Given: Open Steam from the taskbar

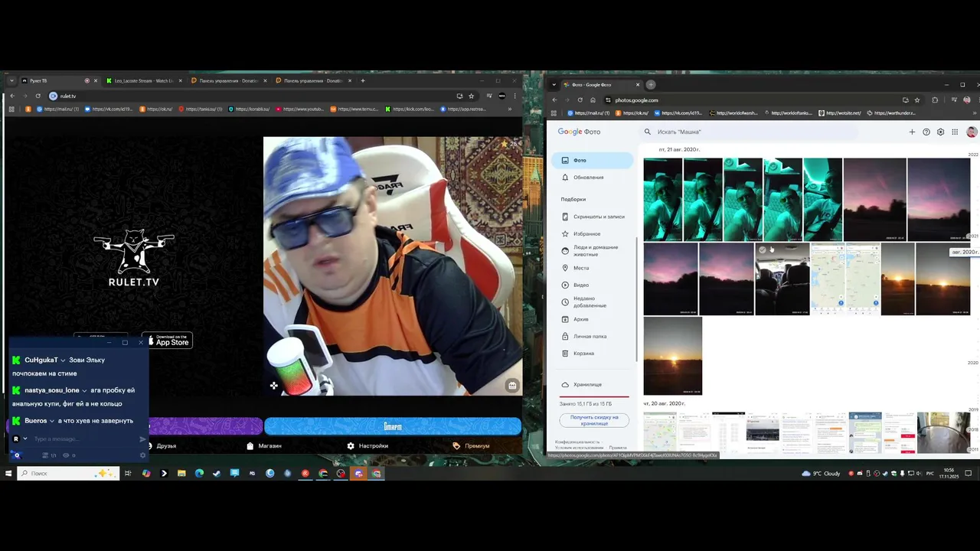Looking at the screenshot, I should coord(217,473).
